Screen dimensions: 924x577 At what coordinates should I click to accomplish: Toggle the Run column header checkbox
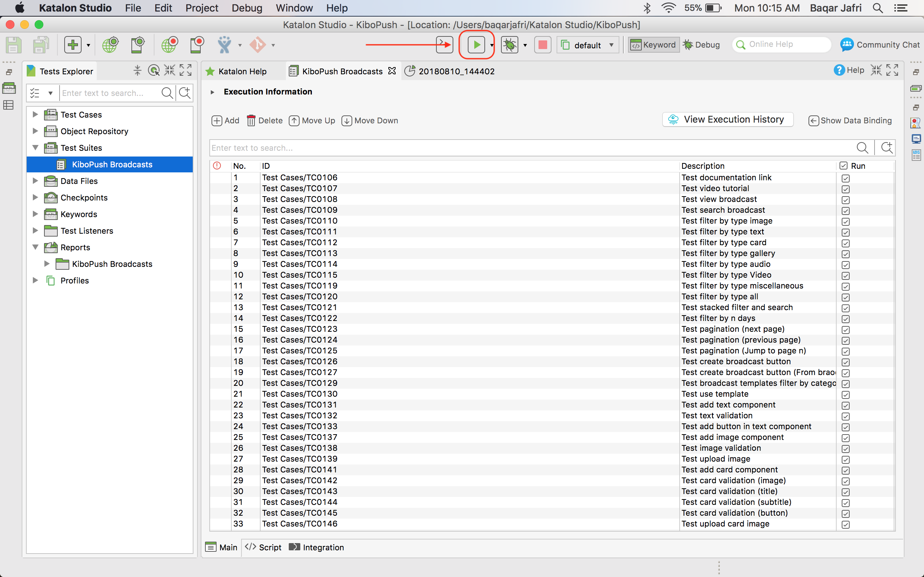[x=844, y=166]
